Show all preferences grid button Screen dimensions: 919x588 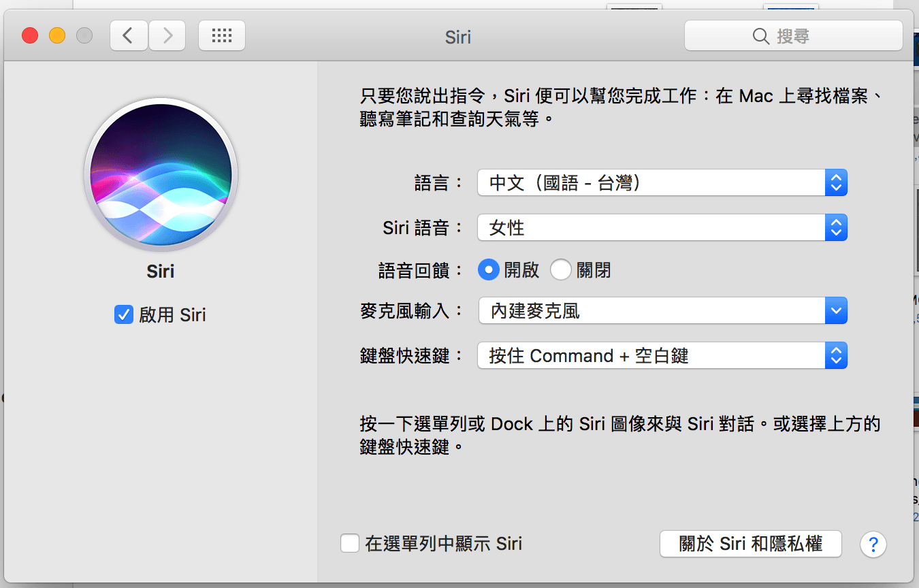point(222,35)
